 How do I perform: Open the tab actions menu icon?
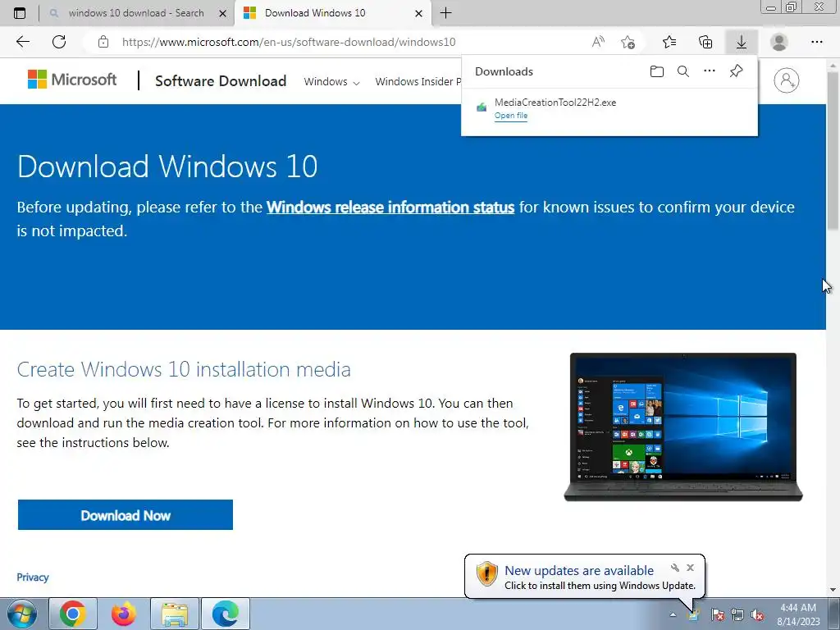point(20,13)
